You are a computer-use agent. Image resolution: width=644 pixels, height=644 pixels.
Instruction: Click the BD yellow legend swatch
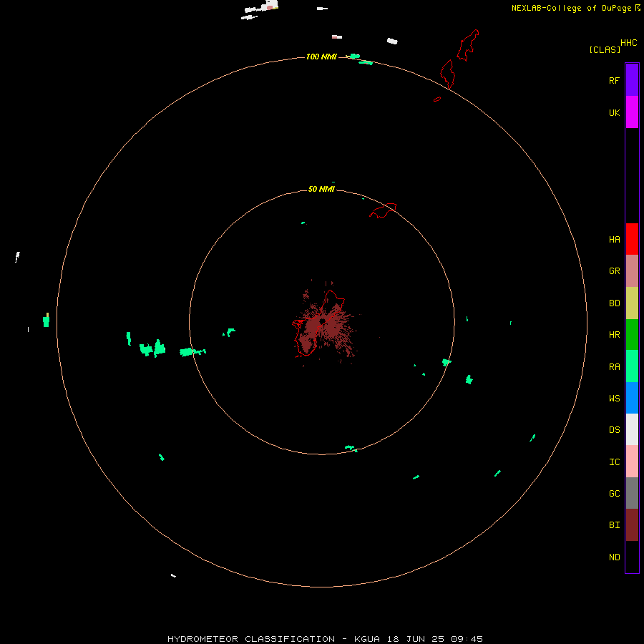tap(632, 303)
